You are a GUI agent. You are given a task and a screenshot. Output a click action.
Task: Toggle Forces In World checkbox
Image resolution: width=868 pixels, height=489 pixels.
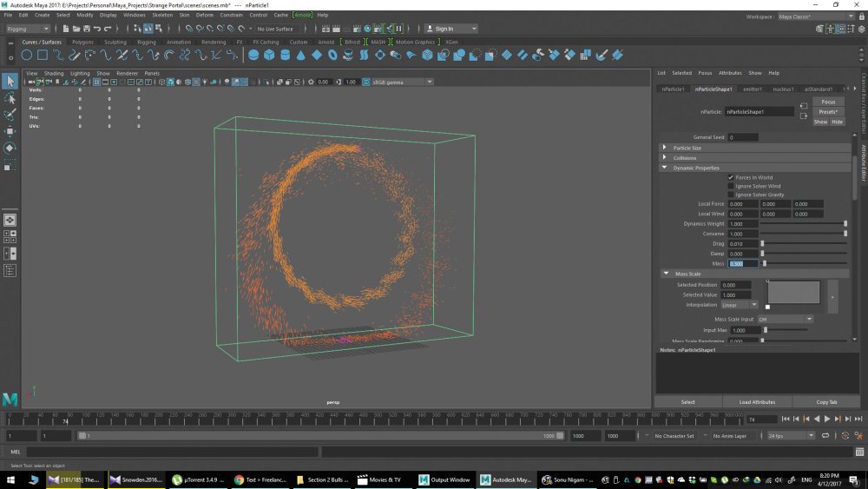coord(730,177)
